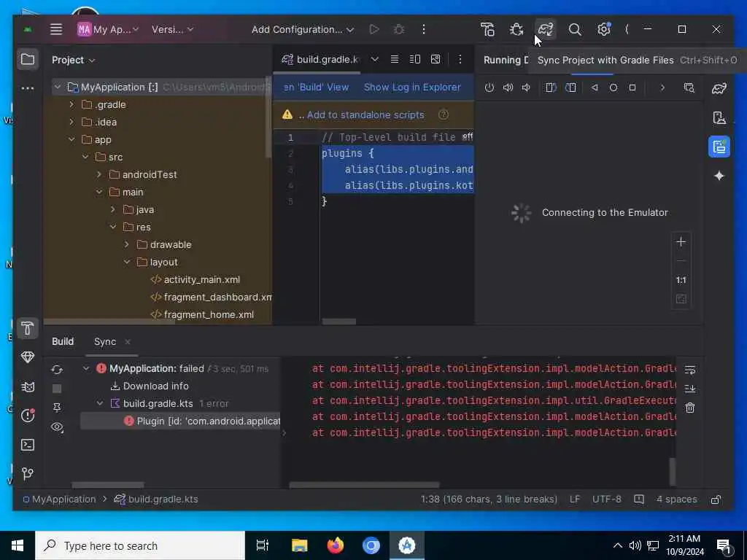The height and width of the screenshot is (560, 747).
Task: Toggle pin tab in Build panel
Action: click(57, 408)
